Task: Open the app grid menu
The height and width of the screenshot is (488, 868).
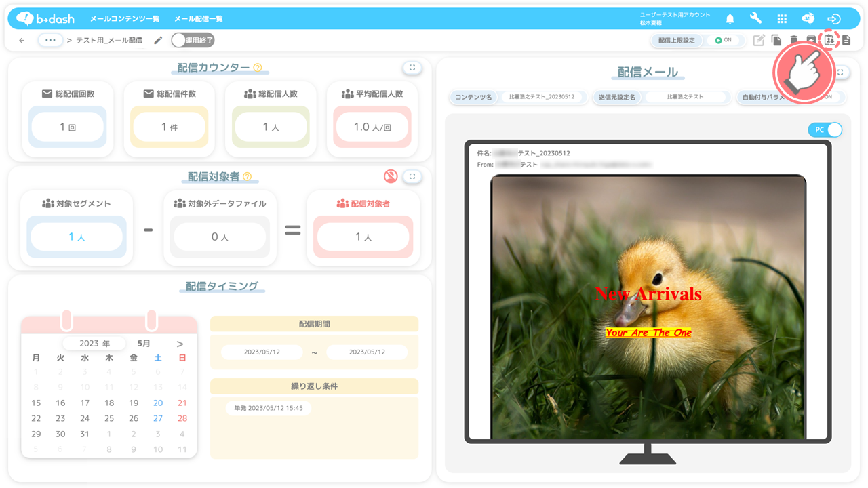Action: 782,19
